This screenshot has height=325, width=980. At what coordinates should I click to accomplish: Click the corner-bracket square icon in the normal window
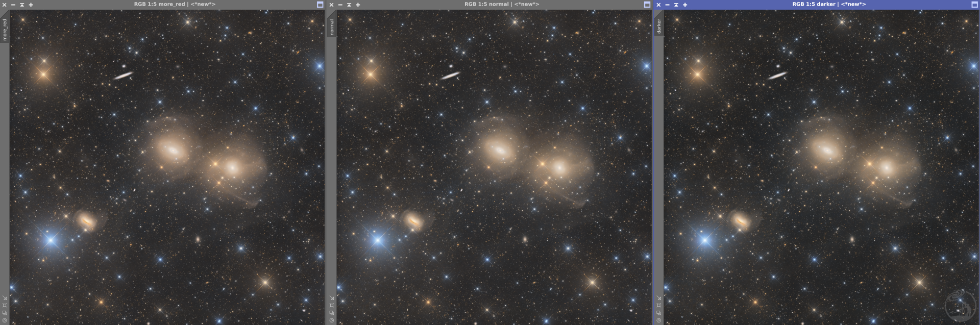pyautogui.click(x=332, y=305)
